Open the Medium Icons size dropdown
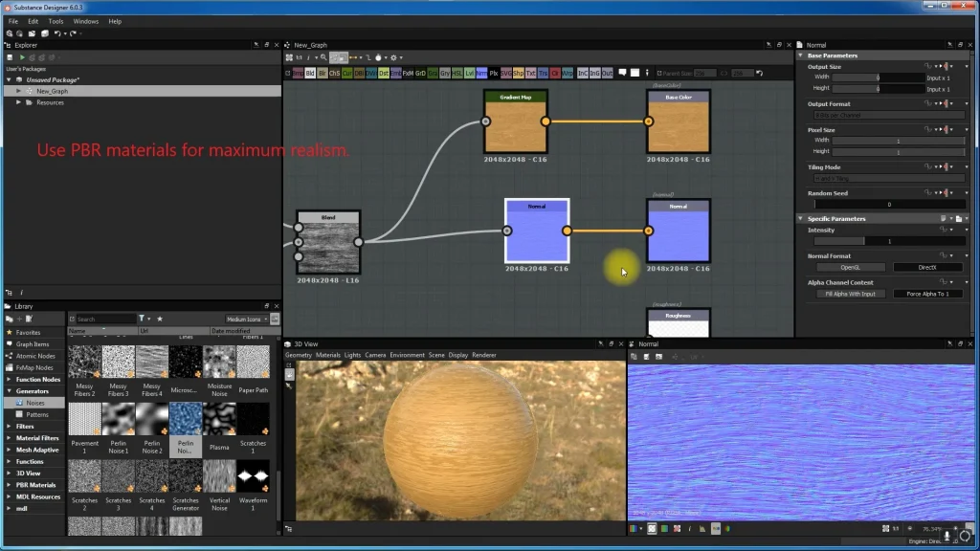 pyautogui.click(x=246, y=320)
